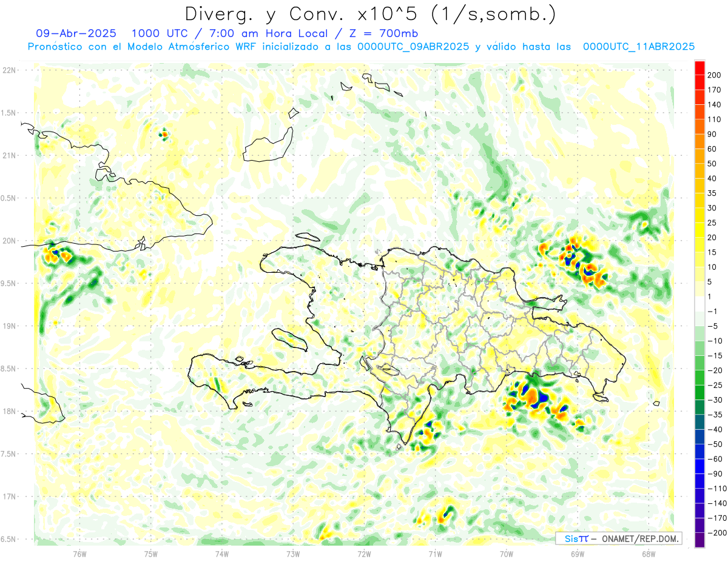Click the '1000 UTC' time text
The image size is (728, 562).
click(x=160, y=33)
